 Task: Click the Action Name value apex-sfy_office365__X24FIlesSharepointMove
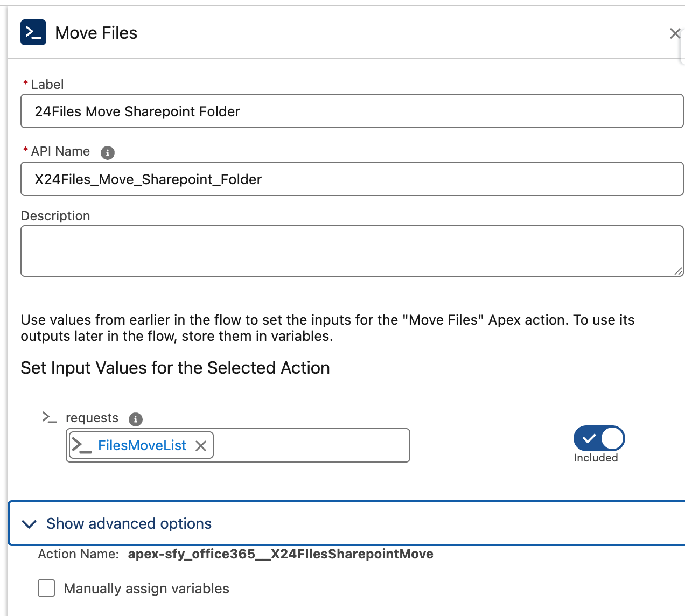tap(281, 554)
